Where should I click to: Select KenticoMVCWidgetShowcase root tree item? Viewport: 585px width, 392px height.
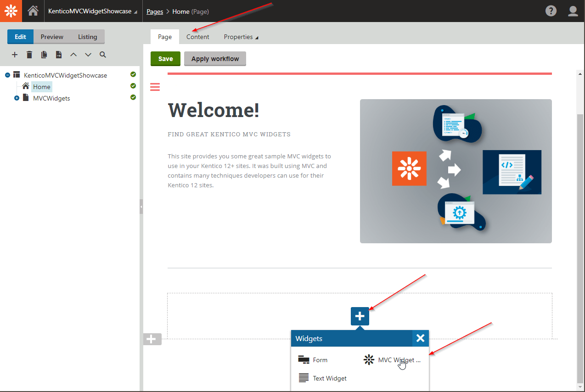click(65, 75)
